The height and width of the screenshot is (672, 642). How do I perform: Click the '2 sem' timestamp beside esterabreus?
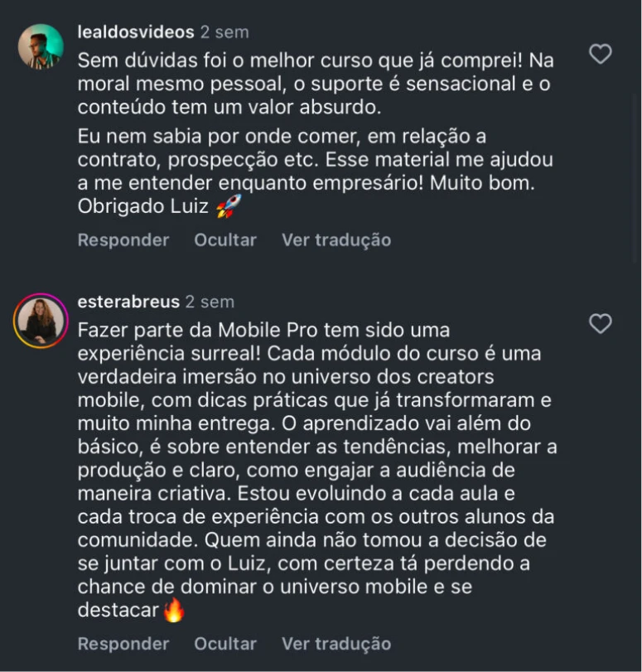tap(210, 302)
